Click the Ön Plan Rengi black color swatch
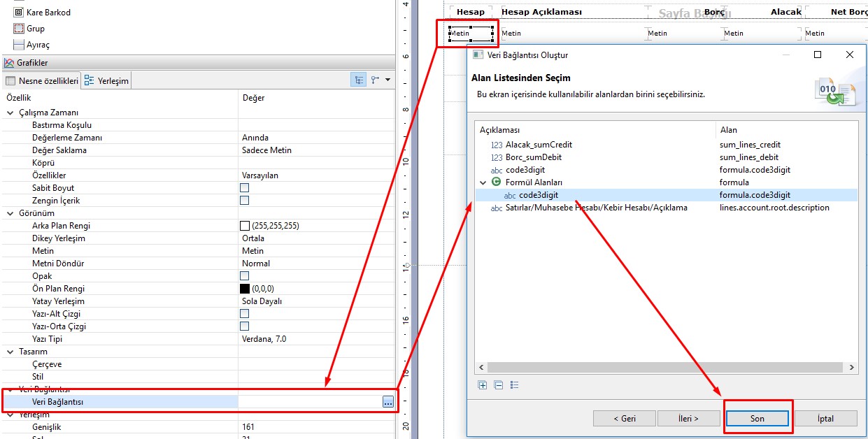 coord(245,289)
